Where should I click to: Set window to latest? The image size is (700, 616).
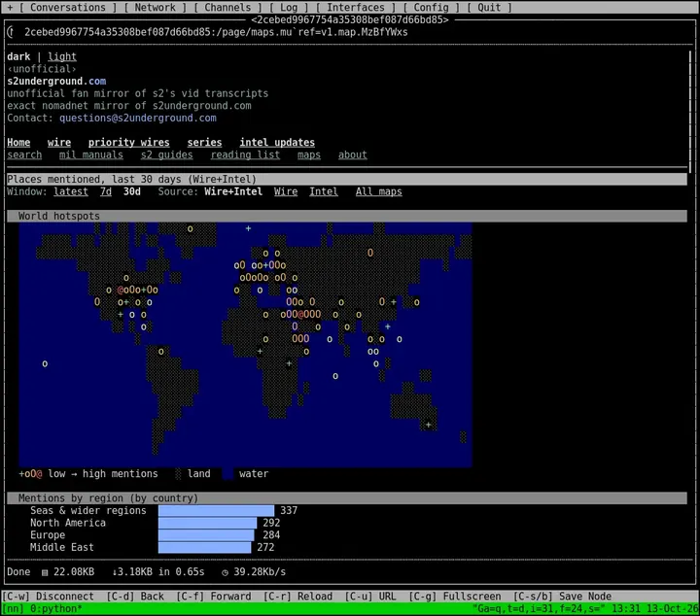[71, 191]
